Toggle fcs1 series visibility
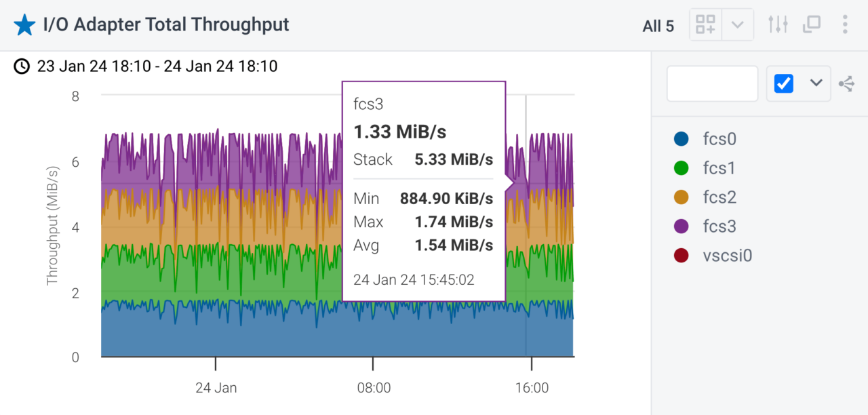 point(719,168)
